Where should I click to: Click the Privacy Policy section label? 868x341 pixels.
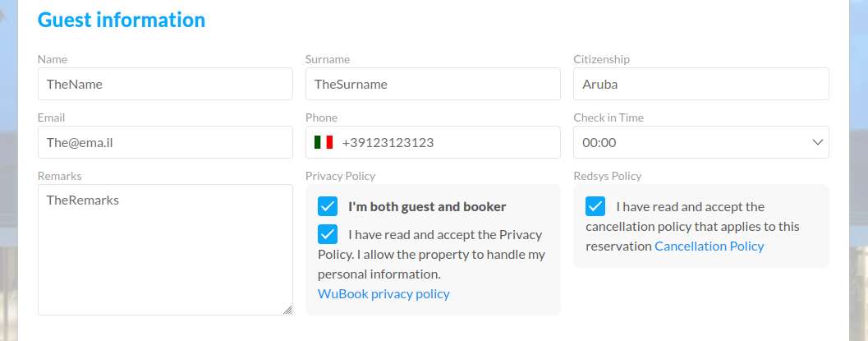coord(340,176)
